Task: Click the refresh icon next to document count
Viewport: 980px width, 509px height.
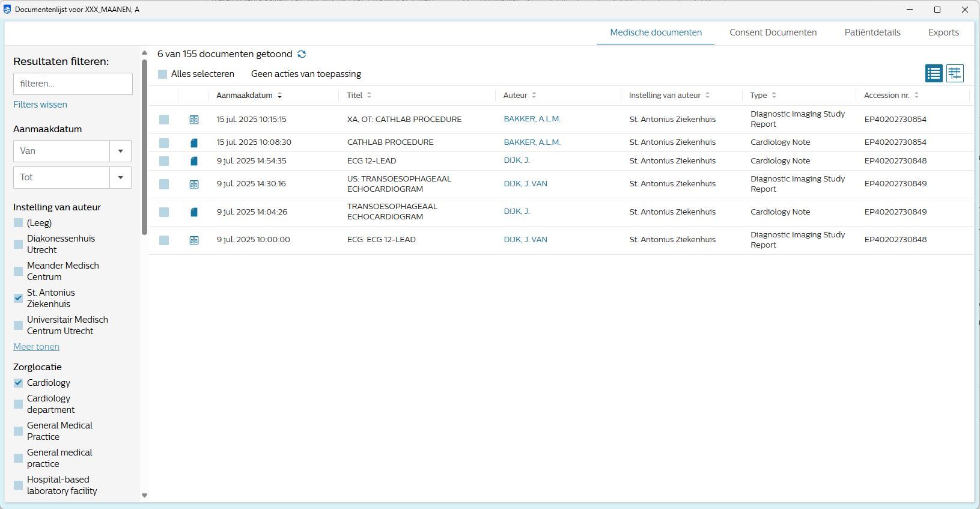Action: coord(302,54)
